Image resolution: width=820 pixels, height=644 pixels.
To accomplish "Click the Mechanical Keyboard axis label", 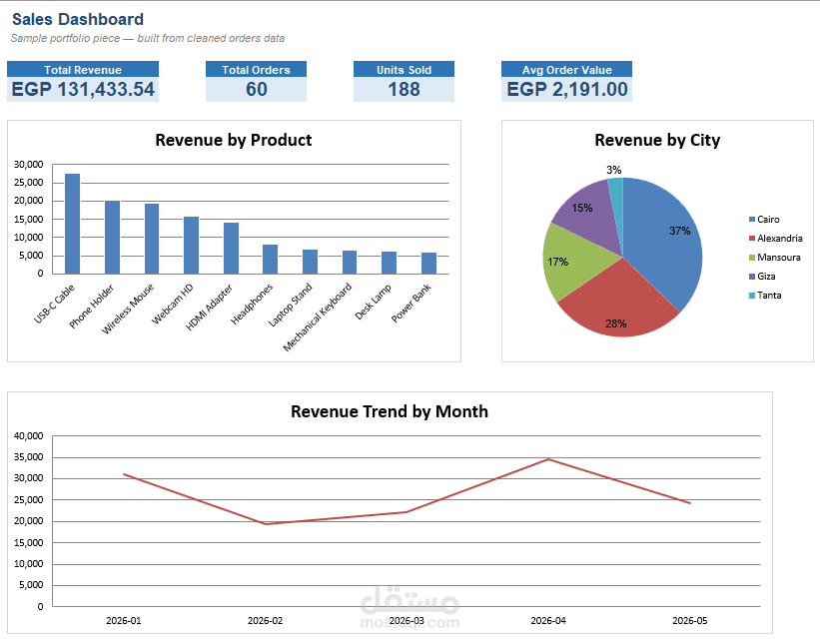I will [x=318, y=318].
